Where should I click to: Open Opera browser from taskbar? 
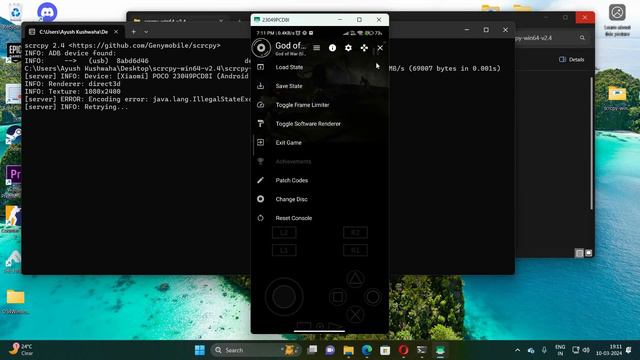403,350
